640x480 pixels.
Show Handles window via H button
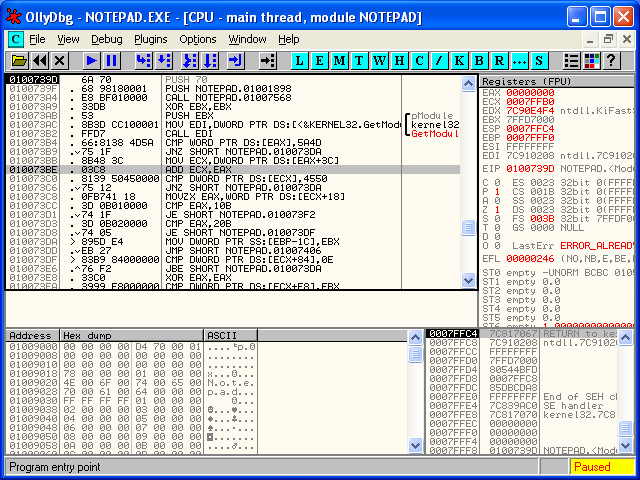click(x=399, y=61)
